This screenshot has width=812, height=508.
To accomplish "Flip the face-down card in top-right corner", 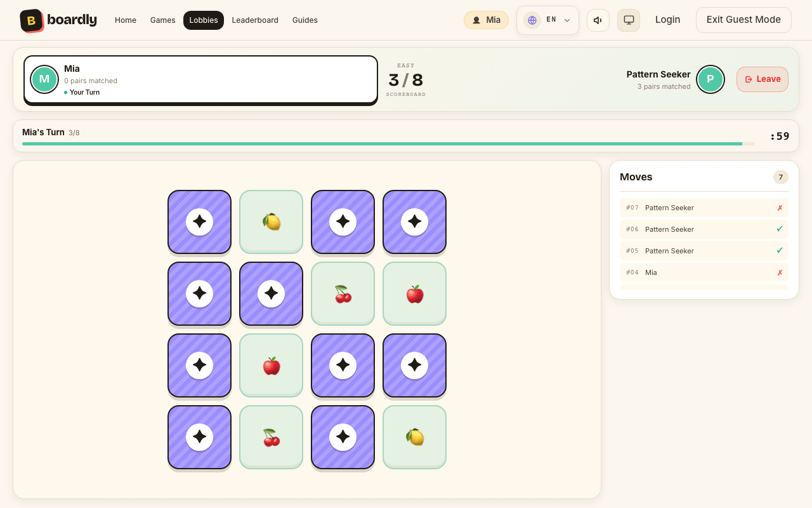I will click(x=415, y=222).
